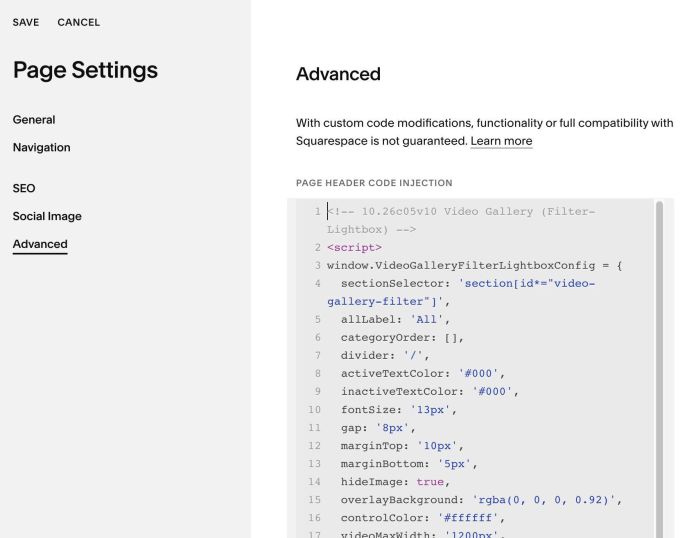Open the Social Image tab

coord(47,216)
